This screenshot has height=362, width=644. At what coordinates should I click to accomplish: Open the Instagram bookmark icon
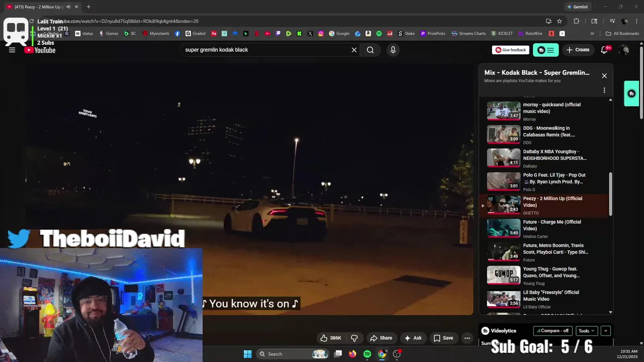tap(321, 33)
